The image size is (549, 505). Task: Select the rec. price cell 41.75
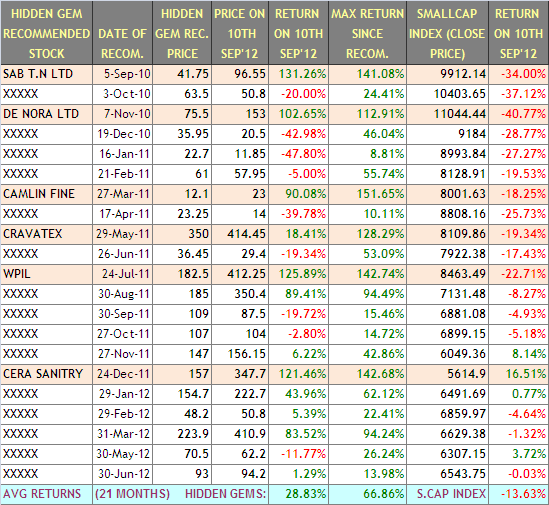pyautogui.click(x=182, y=74)
